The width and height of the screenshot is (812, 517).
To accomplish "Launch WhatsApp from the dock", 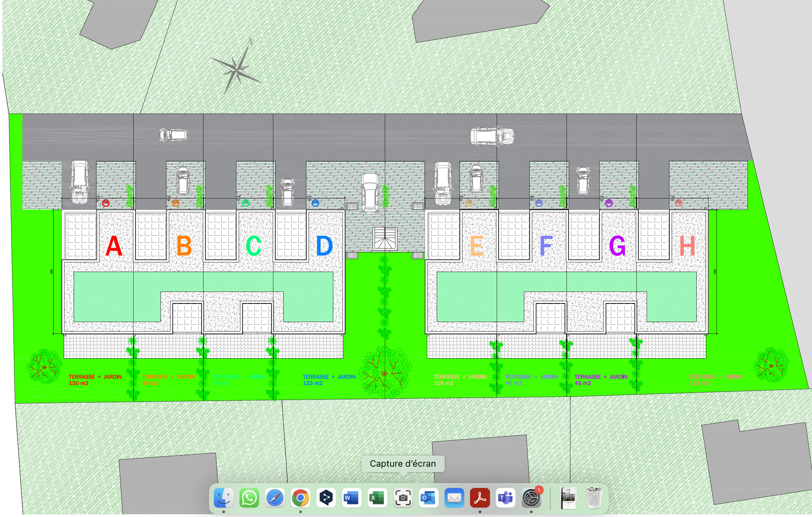I will [249, 497].
